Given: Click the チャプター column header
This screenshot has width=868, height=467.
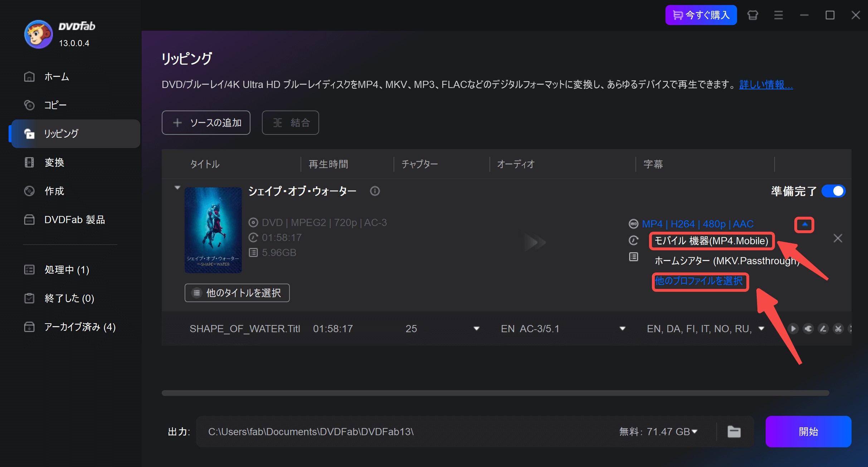Looking at the screenshot, I should (x=420, y=164).
